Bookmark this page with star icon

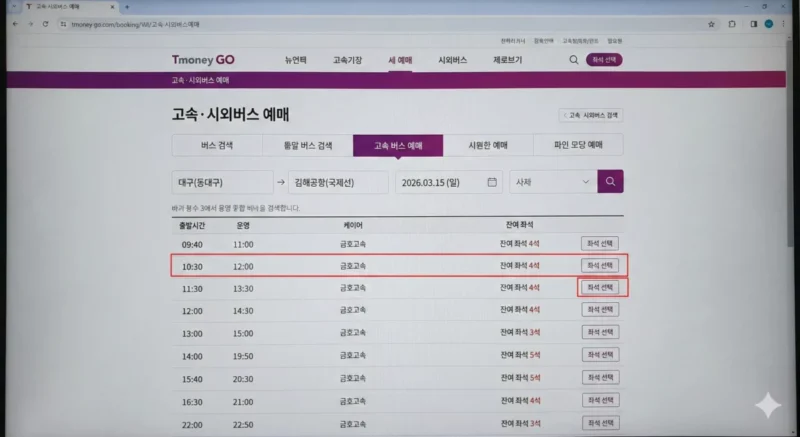pyautogui.click(x=711, y=24)
